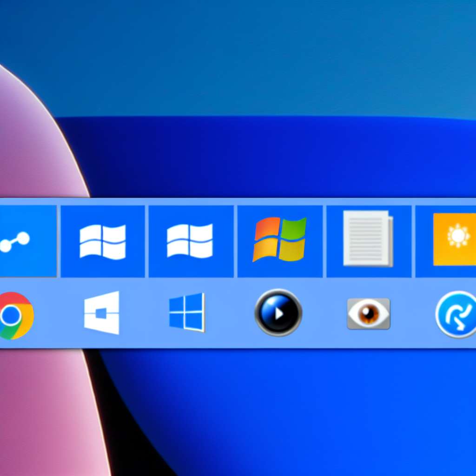Open the share nodes tile
This screenshot has width=476, height=476.
28,241
